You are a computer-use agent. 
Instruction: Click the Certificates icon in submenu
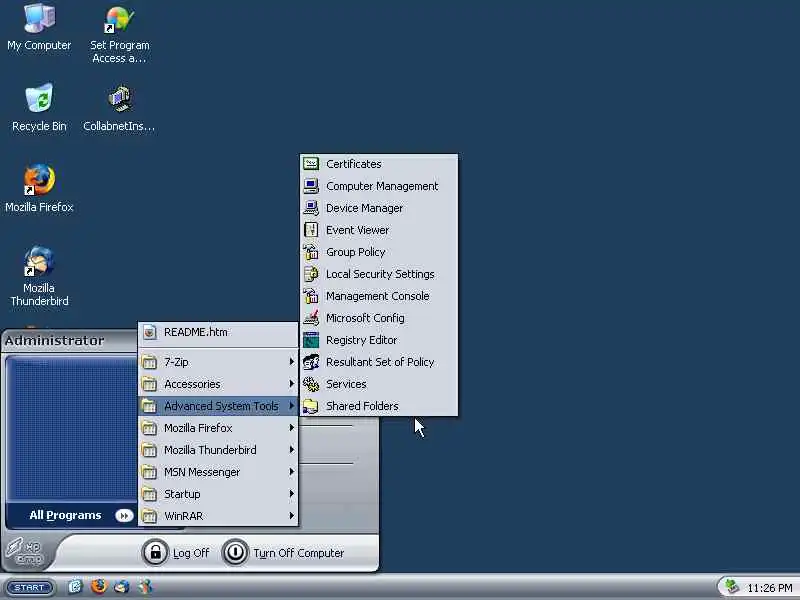tap(311, 164)
